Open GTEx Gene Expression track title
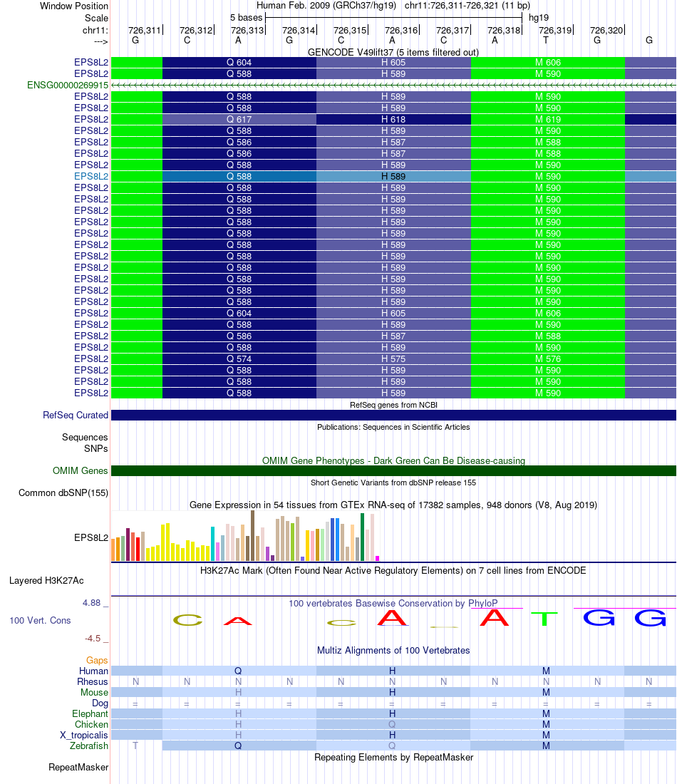This screenshot has width=677, height=784. [393, 505]
